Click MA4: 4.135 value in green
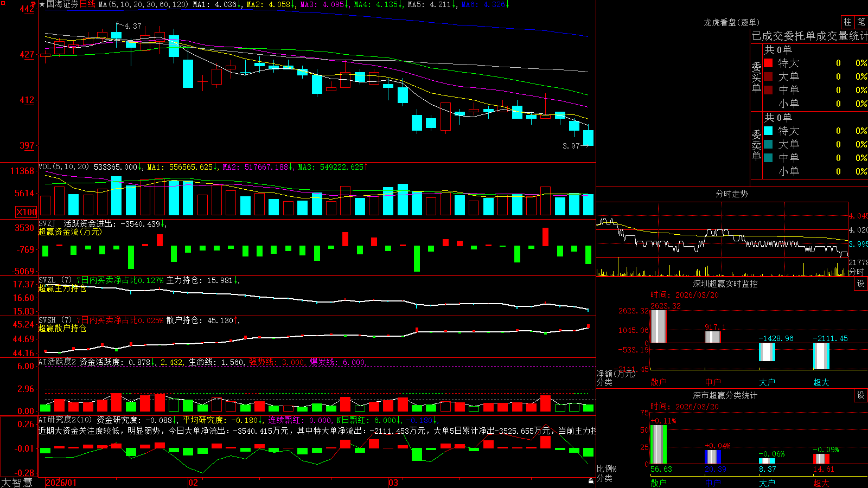Image resolution: width=868 pixels, height=488 pixels. (378, 4)
